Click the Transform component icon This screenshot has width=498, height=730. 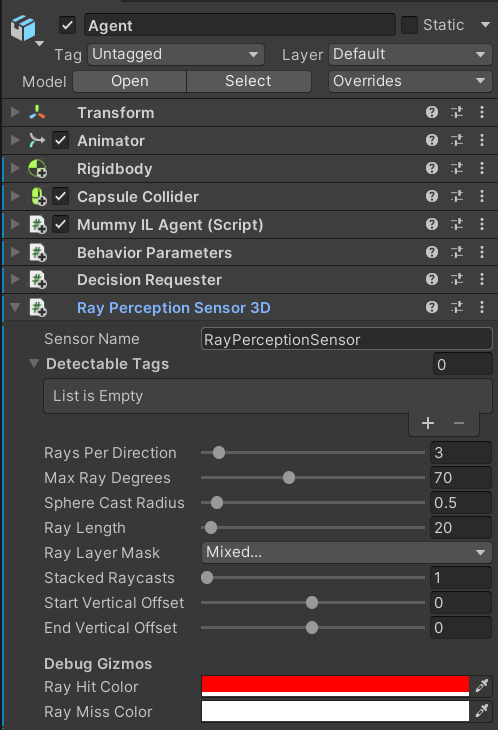tap(37, 112)
